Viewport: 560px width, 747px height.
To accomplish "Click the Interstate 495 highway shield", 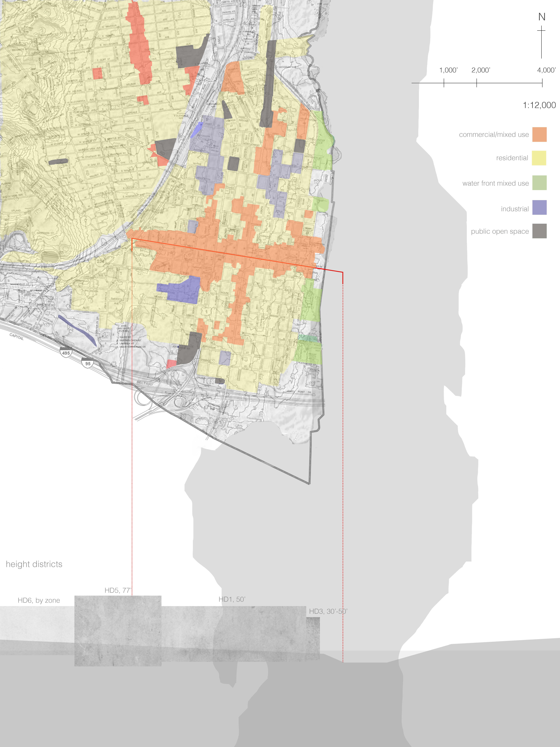I will pos(66,353).
